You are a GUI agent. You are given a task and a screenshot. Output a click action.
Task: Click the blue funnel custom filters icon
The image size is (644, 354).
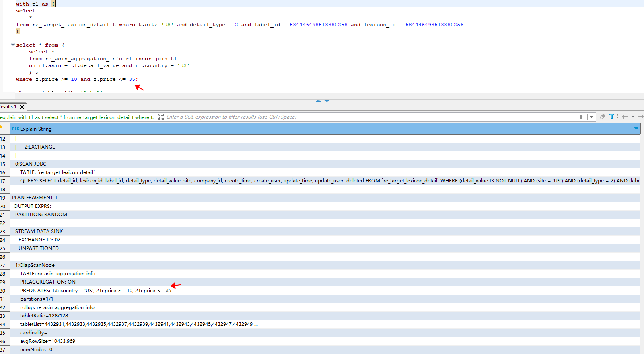coord(612,117)
